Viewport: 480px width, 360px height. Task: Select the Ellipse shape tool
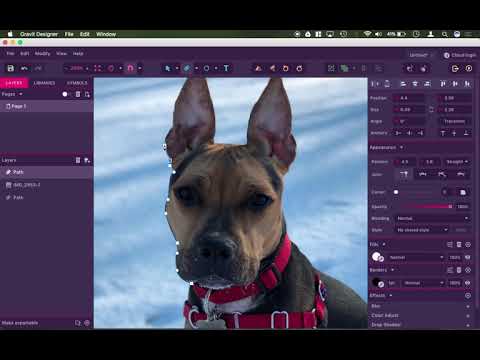click(206, 68)
